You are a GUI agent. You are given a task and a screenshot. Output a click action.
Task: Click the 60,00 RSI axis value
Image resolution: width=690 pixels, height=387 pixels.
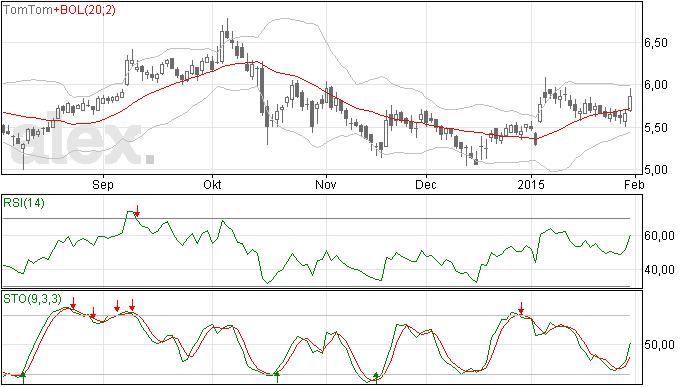pos(659,236)
